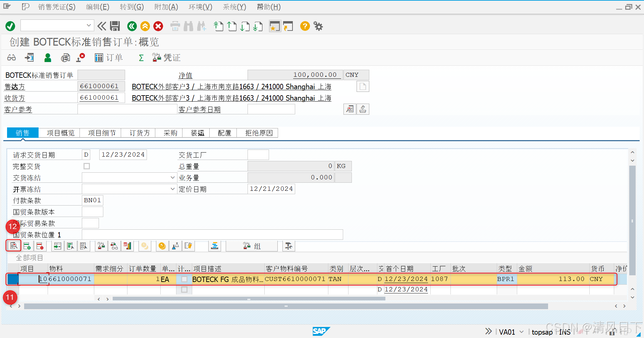Click the Sigma sum icon
Viewport: 644px width, 338px height.
(141, 58)
